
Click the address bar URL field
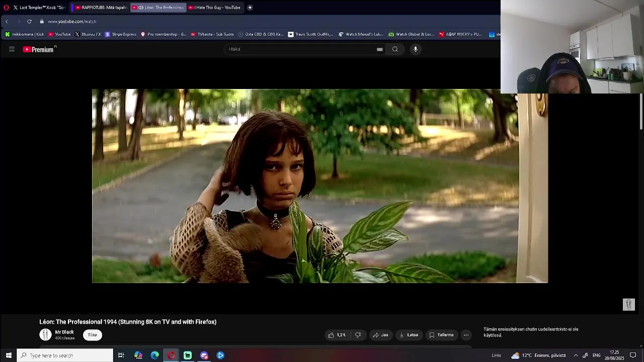tap(72, 22)
